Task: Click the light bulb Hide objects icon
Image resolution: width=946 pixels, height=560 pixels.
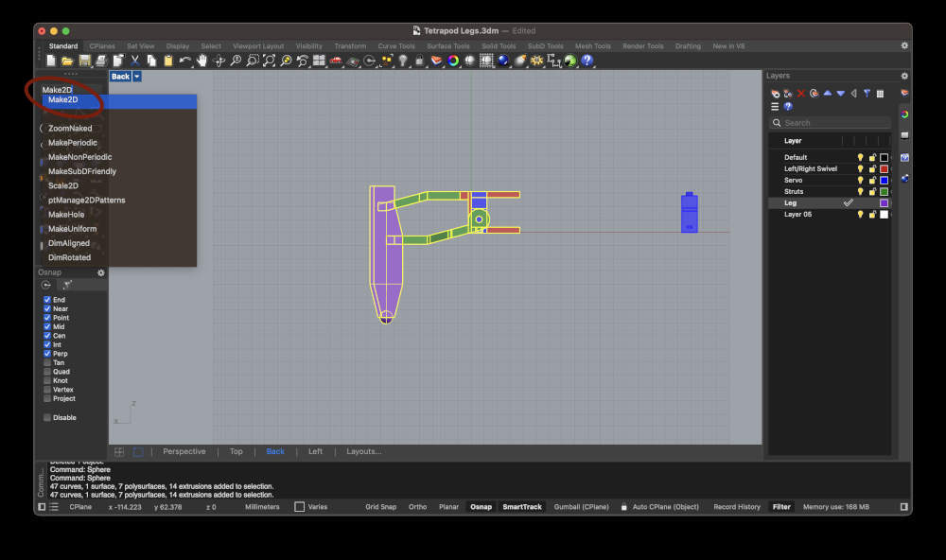Action: (x=403, y=61)
